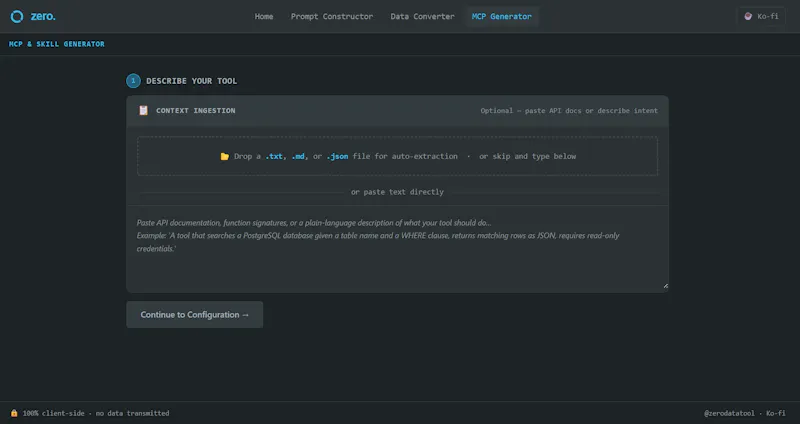The width and height of the screenshot is (800, 424).
Task: Click the folder icon in the drop zone
Action: (224, 157)
